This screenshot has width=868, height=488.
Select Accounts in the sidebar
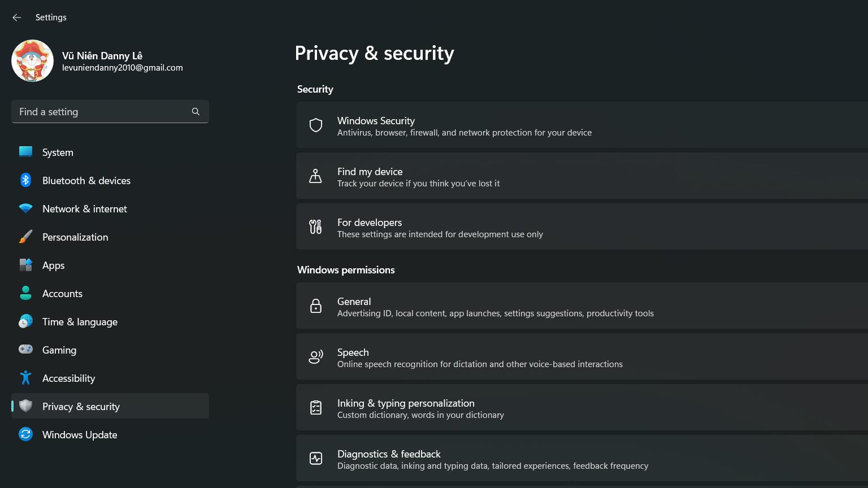pyautogui.click(x=62, y=294)
